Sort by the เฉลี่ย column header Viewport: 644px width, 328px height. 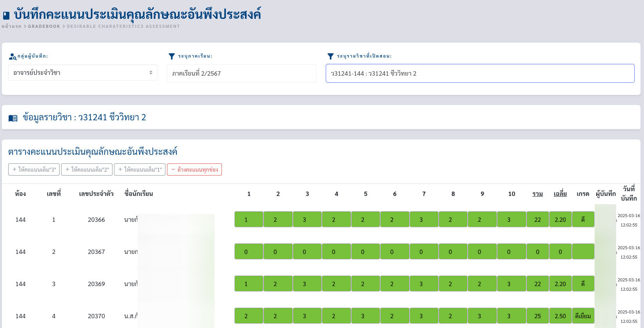coord(560,194)
